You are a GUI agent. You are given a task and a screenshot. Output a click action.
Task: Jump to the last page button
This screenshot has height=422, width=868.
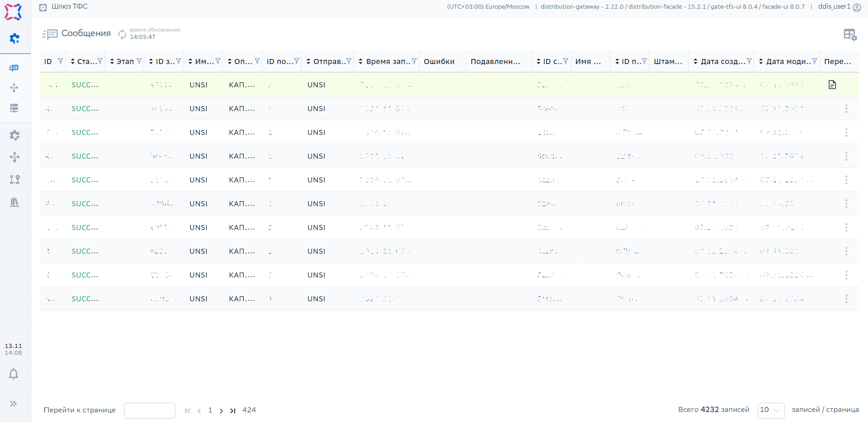233,411
